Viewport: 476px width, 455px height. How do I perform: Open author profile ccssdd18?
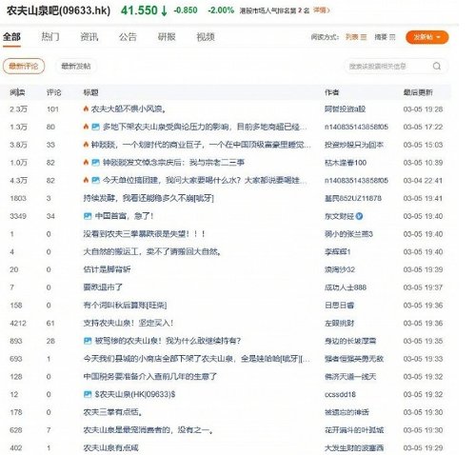click(x=340, y=394)
